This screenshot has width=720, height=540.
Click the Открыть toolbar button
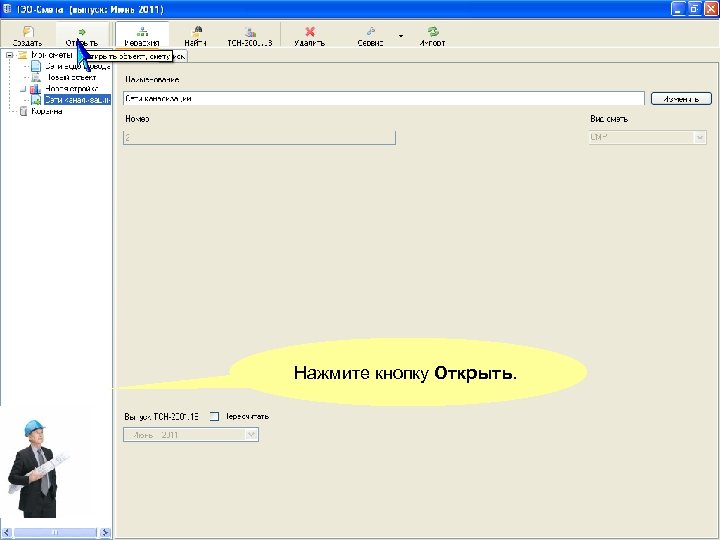tap(82, 35)
